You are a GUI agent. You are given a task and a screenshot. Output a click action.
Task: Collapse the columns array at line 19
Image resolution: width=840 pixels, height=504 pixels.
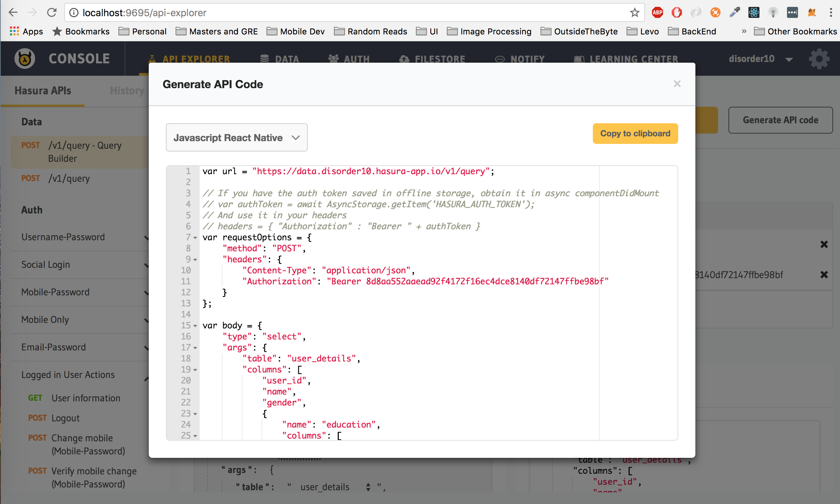pos(195,370)
